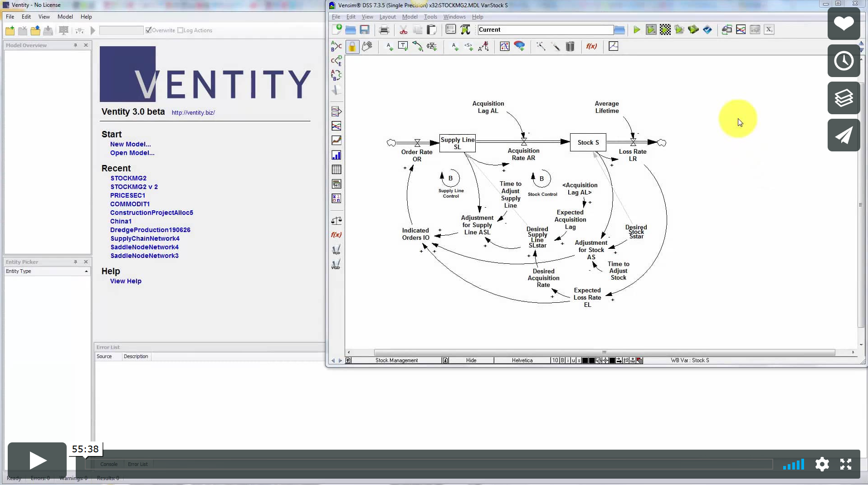Open the Helvetica font selector

pos(522,361)
